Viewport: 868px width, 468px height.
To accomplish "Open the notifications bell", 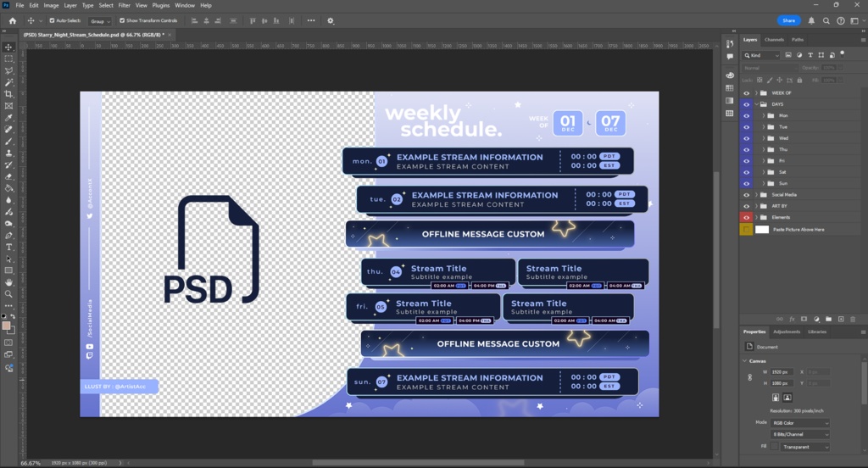I will pos(811,20).
